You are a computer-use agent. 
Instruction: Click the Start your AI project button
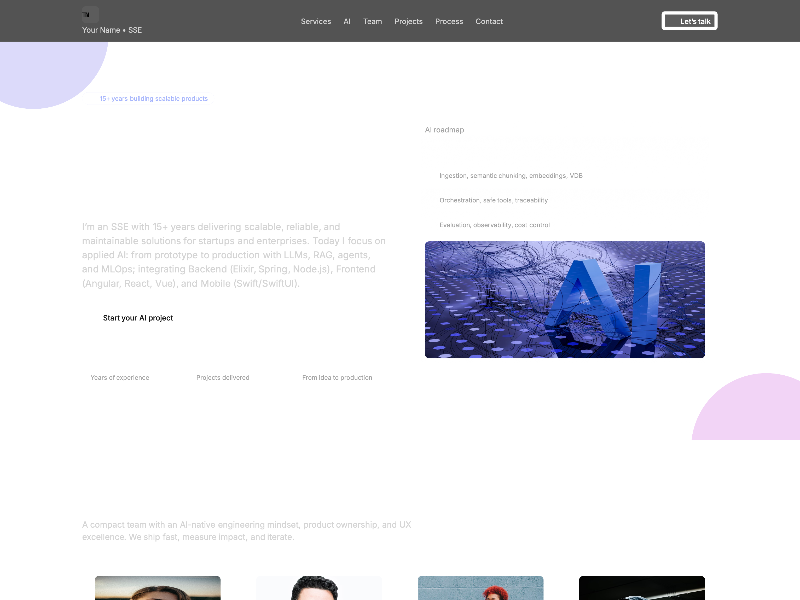(x=138, y=318)
